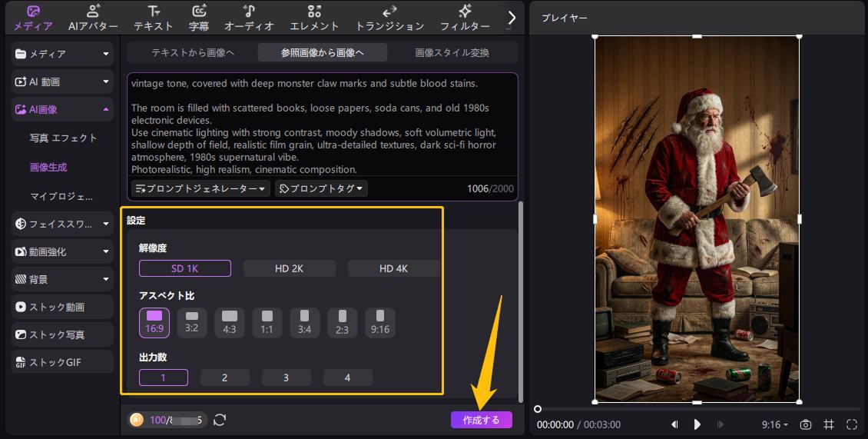Switch to 画像スタイル変換 tab
868x439 pixels.
[452, 52]
